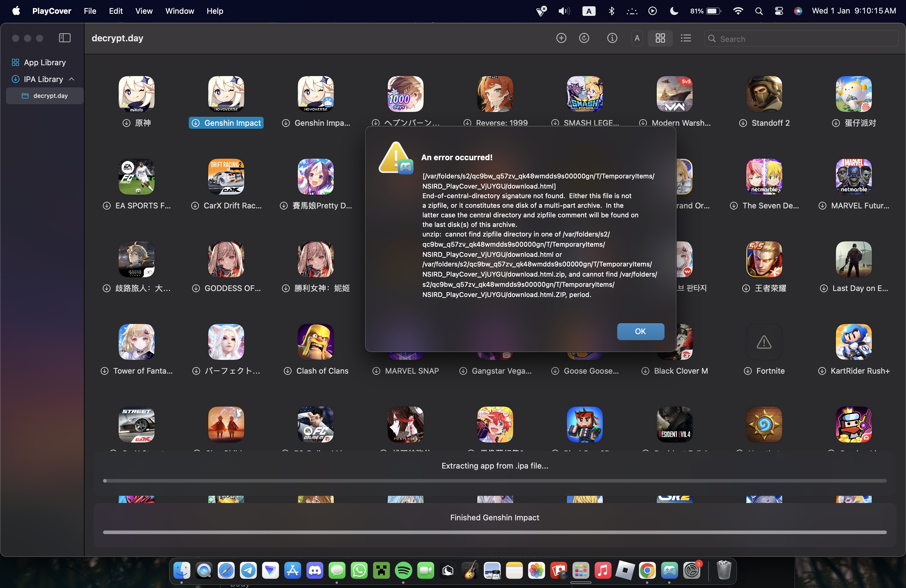Open Wi-Fi status menu
906x588 pixels.
coord(738,11)
